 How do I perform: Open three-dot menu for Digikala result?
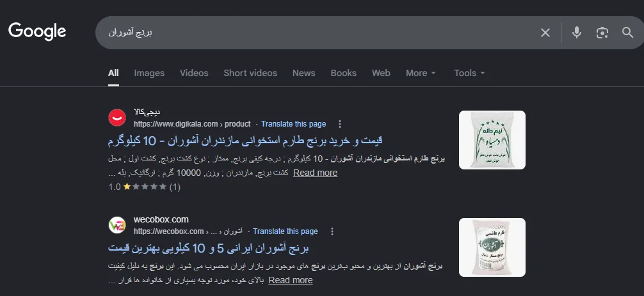tap(340, 124)
